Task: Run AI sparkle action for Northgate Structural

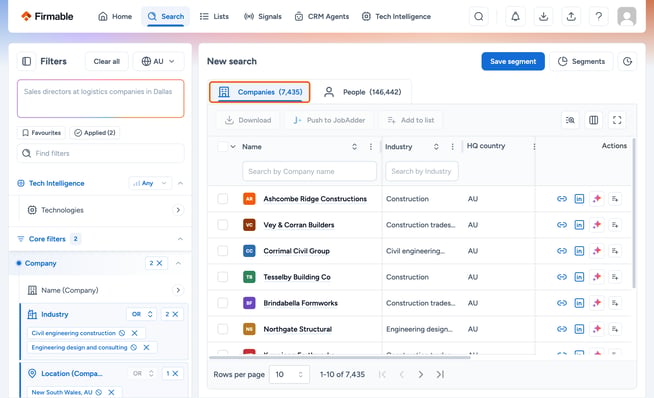Action: (597, 329)
